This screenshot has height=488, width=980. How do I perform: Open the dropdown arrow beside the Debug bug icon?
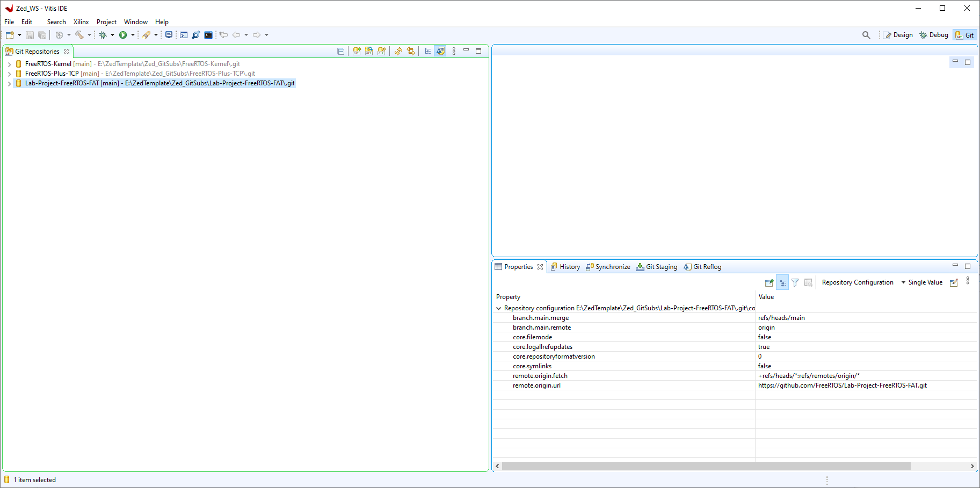pyautogui.click(x=112, y=35)
